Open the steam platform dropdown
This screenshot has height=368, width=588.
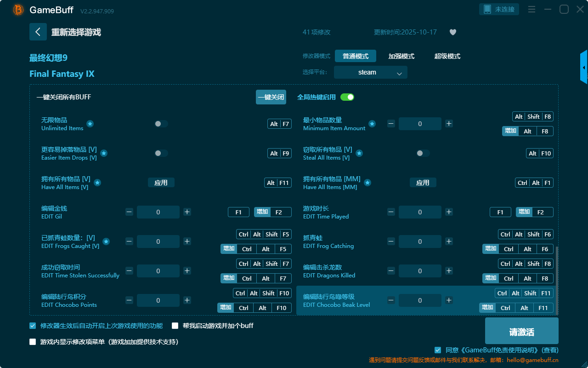pyautogui.click(x=370, y=72)
